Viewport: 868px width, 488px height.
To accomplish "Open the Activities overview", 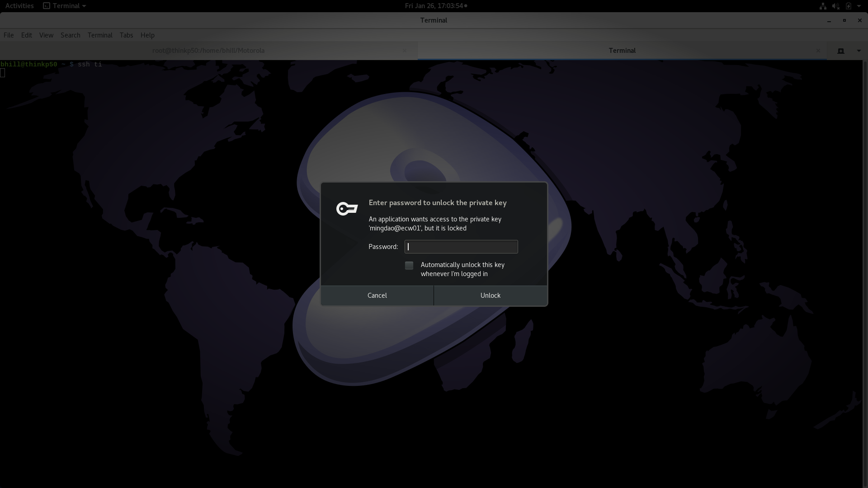I will (19, 6).
